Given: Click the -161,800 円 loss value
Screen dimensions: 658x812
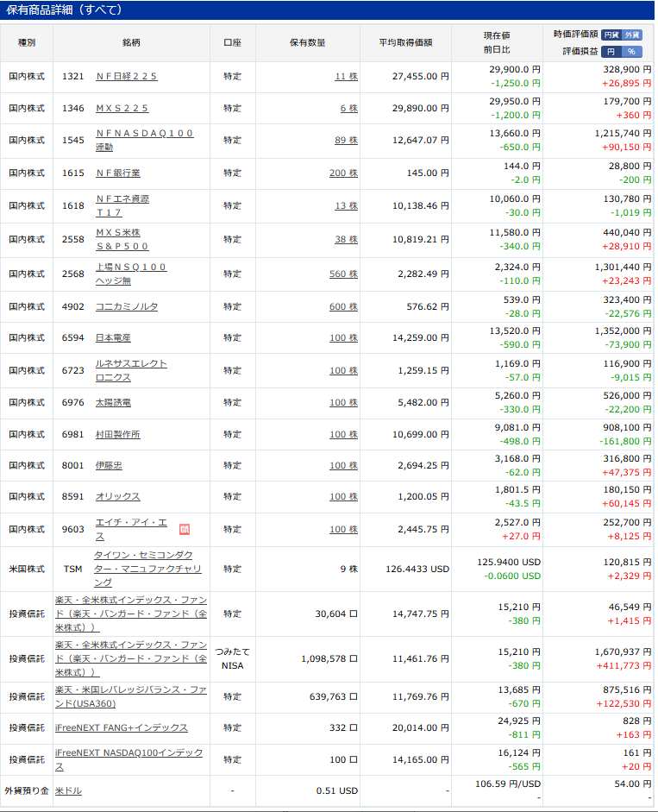Looking at the screenshot, I should [625, 442].
